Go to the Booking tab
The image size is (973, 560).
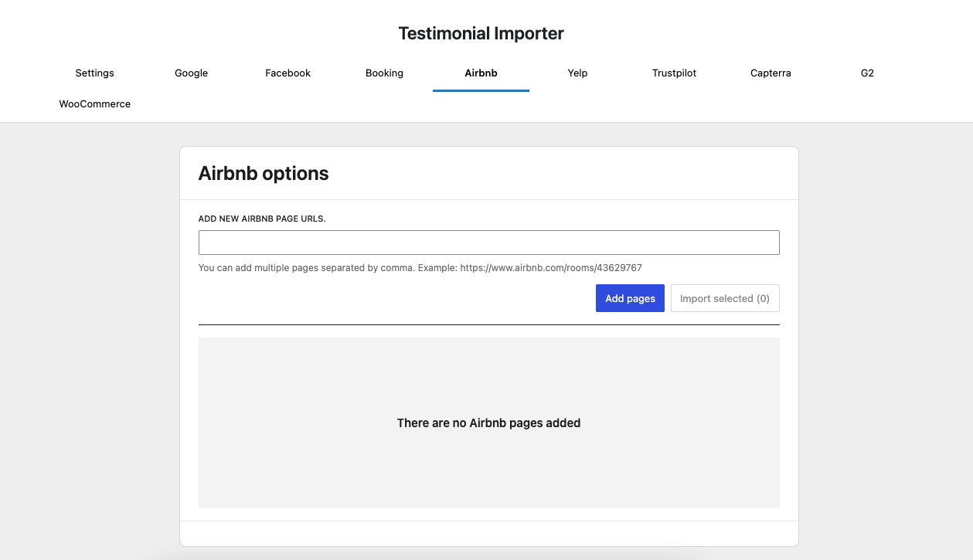[384, 73]
